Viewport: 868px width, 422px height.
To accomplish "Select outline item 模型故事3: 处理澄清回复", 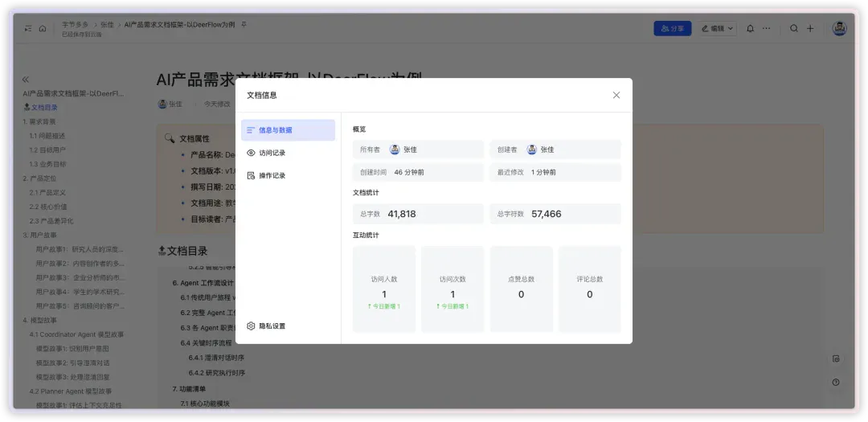I will pyautogui.click(x=72, y=377).
